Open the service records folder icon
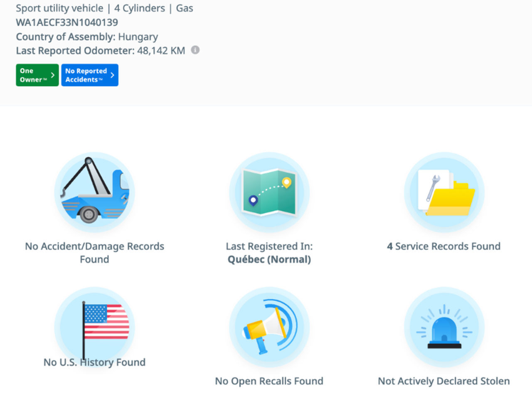Viewport: 532px width, 399px height. click(444, 192)
